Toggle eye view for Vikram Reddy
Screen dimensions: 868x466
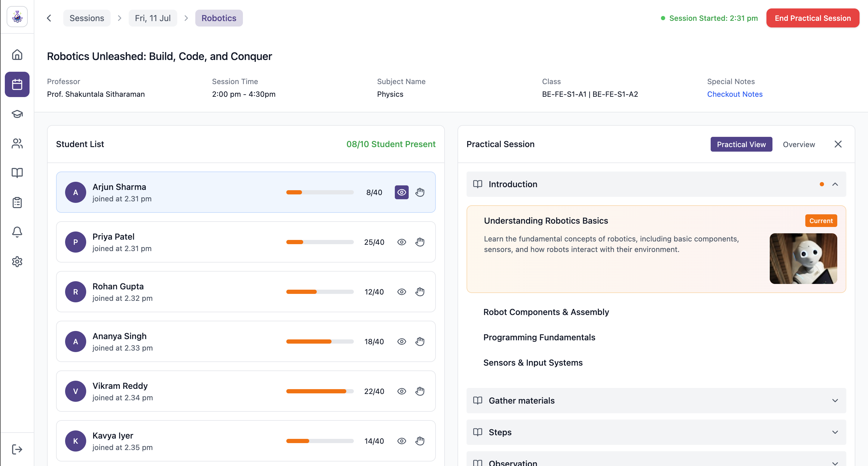(x=402, y=391)
